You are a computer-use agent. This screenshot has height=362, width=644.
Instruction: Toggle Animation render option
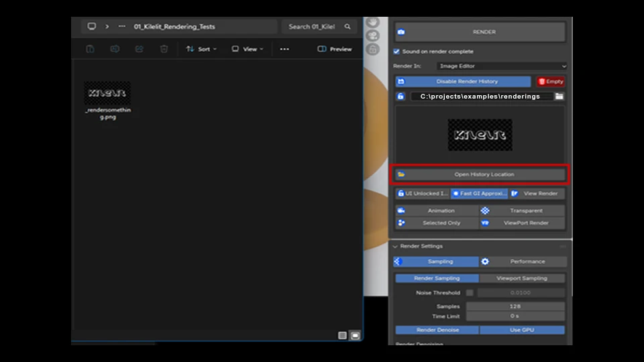[x=437, y=210]
